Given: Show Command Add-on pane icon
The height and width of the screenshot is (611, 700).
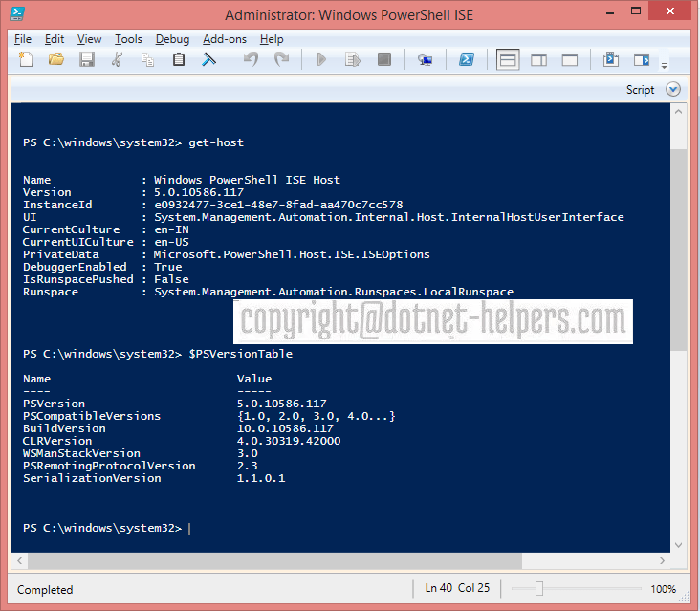Looking at the screenshot, I should [x=642, y=59].
